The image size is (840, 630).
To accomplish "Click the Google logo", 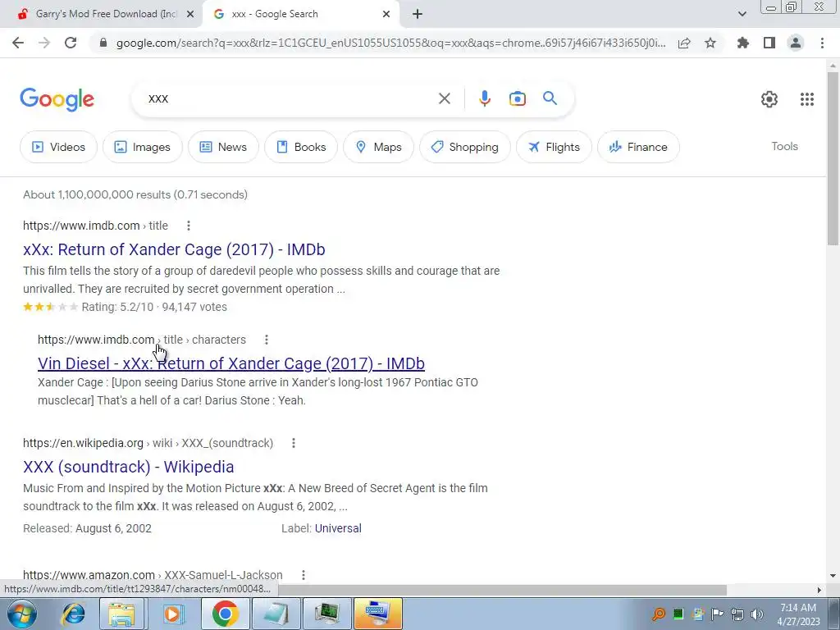I will [57, 99].
